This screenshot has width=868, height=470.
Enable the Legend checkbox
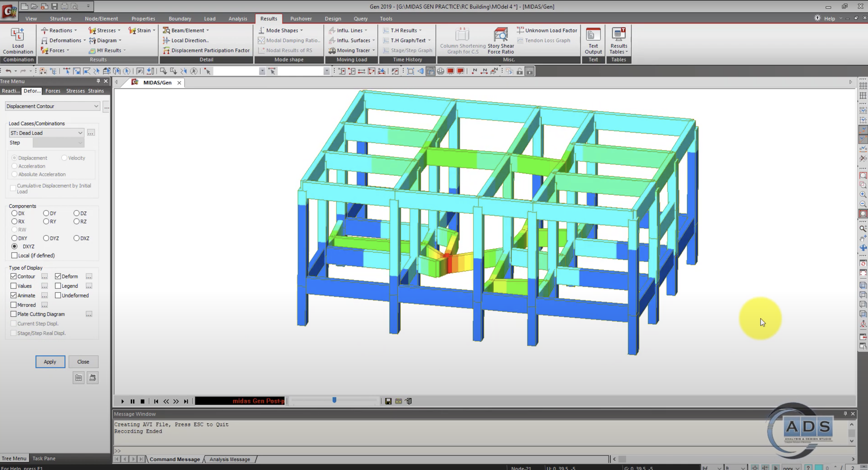pyautogui.click(x=58, y=286)
